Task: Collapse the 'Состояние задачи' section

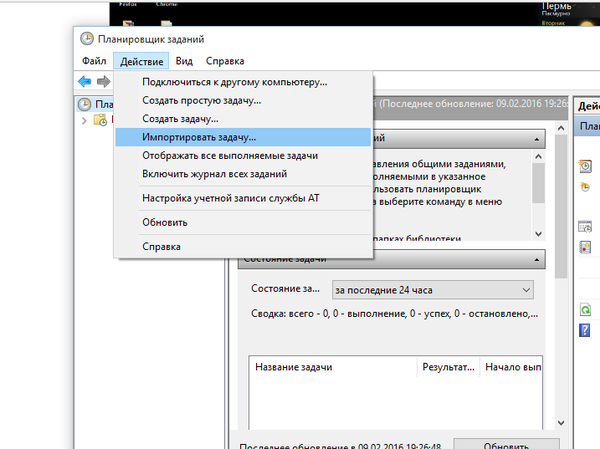Action: pos(539,259)
